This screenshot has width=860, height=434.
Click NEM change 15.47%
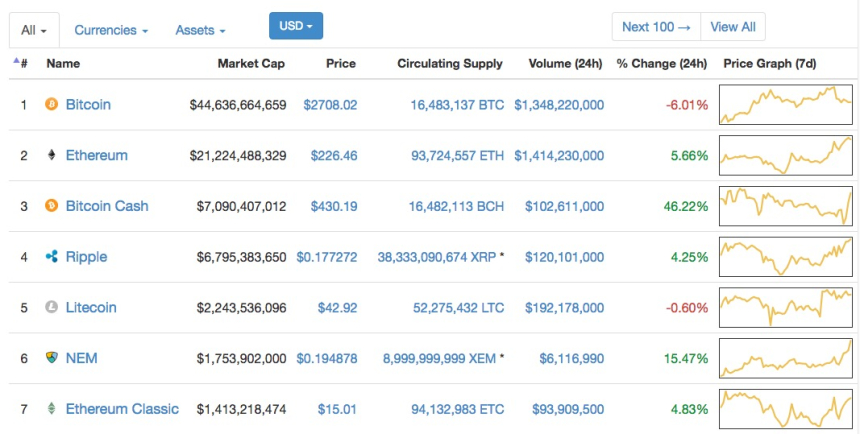pos(686,358)
